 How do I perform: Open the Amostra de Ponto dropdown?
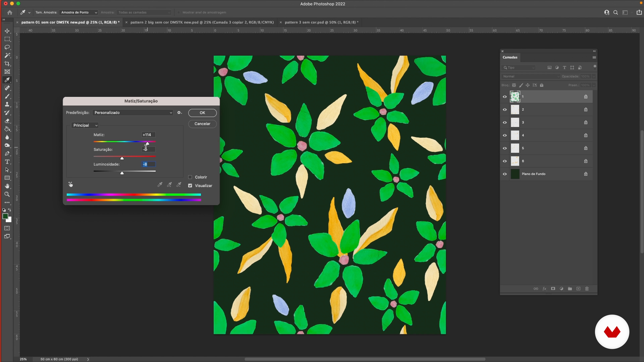click(79, 12)
